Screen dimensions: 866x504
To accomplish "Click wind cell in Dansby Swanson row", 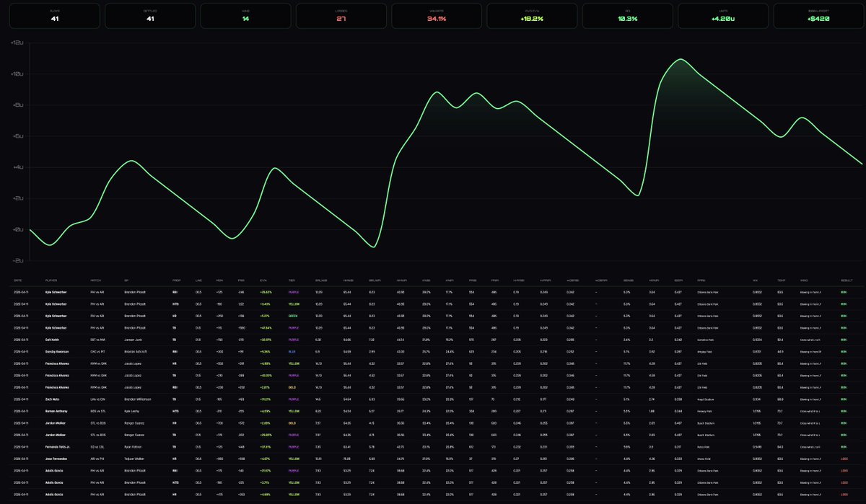I will point(810,350).
